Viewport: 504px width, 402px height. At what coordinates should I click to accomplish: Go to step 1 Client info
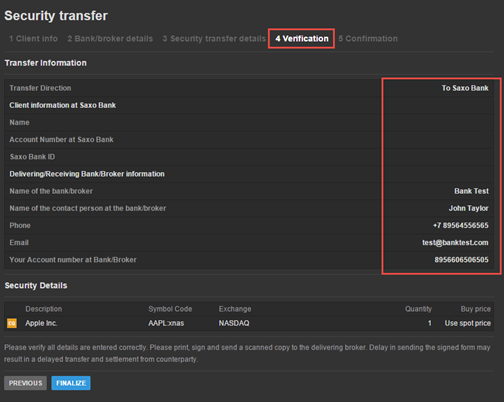33,39
